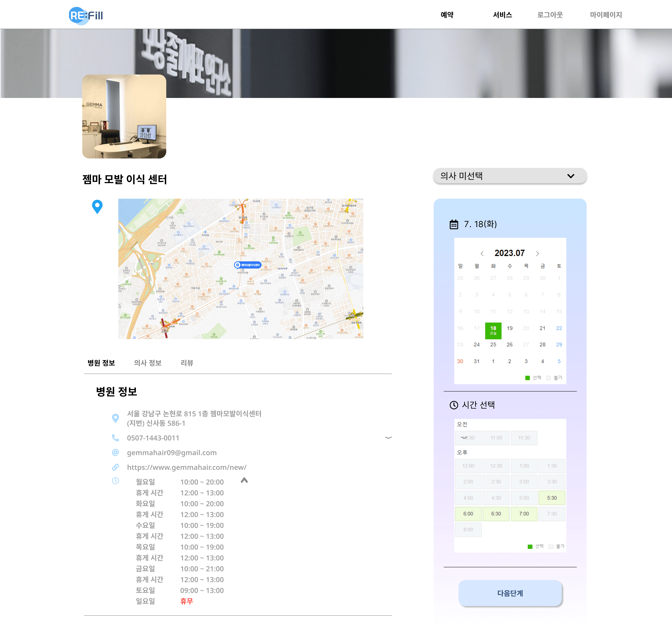Click the red 휴무 text for Sunday

click(x=187, y=601)
